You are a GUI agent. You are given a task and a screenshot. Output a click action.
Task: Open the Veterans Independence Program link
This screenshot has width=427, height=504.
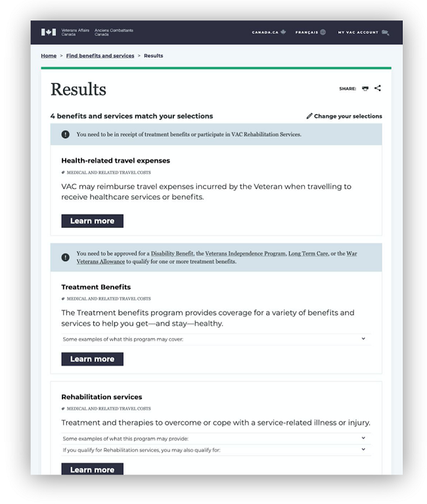244,253
